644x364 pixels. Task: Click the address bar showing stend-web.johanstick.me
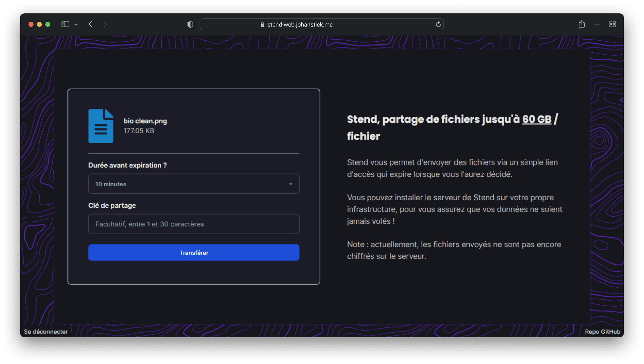pos(321,24)
